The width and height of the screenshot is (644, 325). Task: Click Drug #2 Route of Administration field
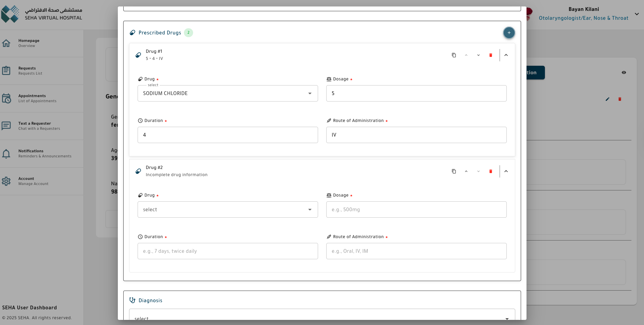click(x=416, y=251)
